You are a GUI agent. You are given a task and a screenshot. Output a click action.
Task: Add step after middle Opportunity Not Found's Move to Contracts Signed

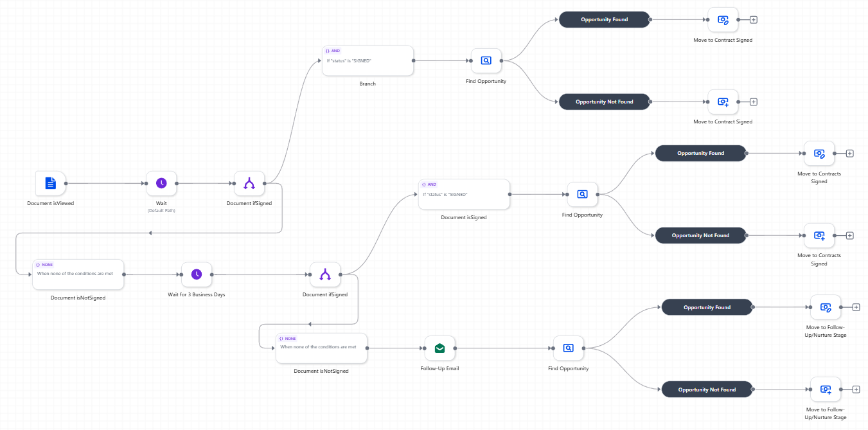click(850, 235)
